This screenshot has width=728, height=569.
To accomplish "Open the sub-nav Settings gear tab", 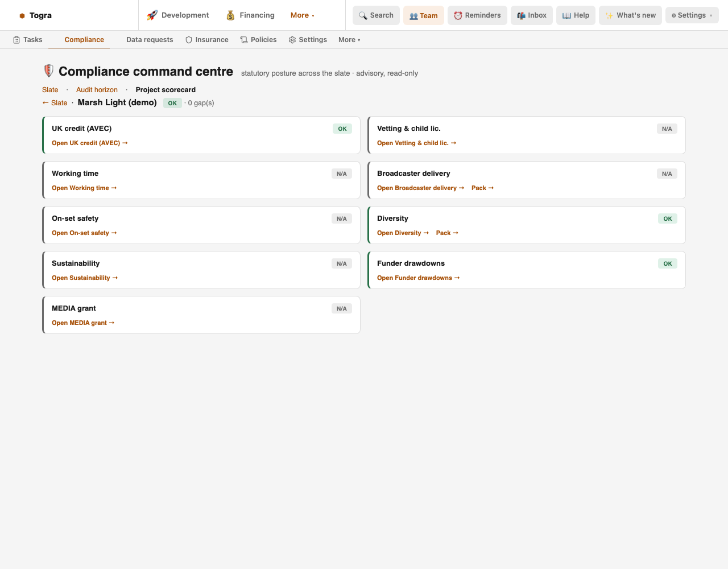I will pyautogui.click(x=308, y=40).
